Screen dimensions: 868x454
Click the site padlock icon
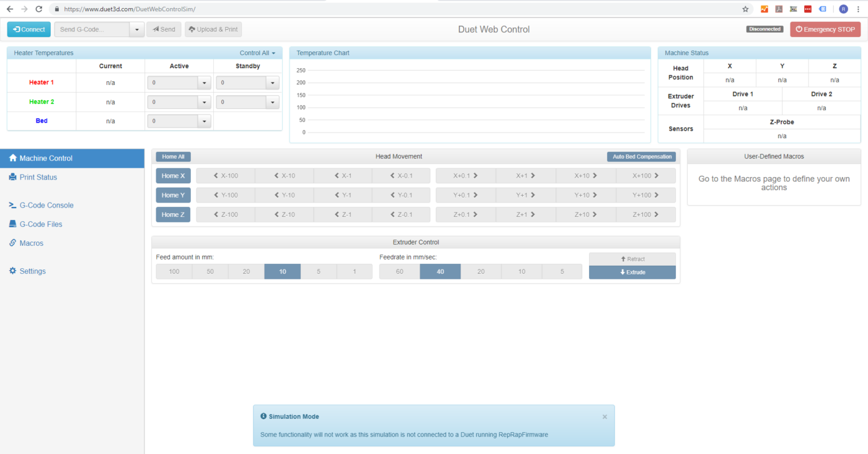56,9
